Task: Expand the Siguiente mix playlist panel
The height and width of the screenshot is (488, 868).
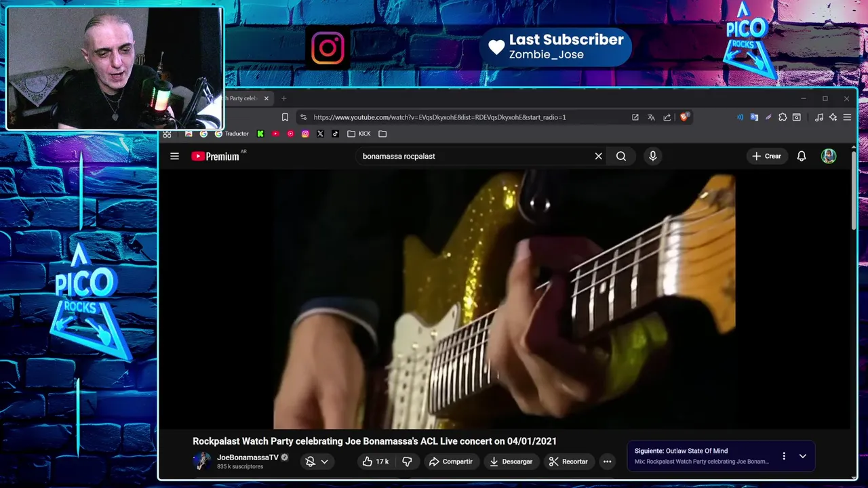Action: pyautogui.click(x=803, y=456)
